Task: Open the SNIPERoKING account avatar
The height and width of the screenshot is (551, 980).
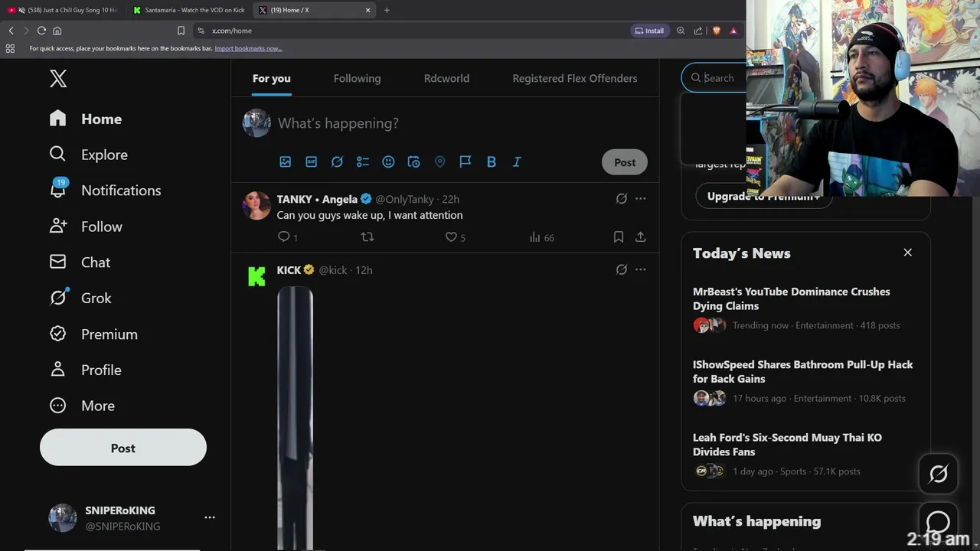Action: [x=63, y=518]
